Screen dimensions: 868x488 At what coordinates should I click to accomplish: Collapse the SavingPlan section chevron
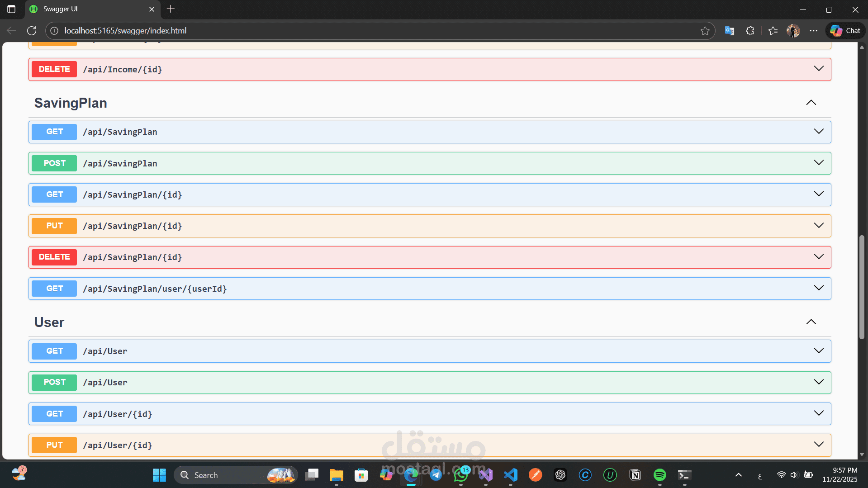pos(811,103)
